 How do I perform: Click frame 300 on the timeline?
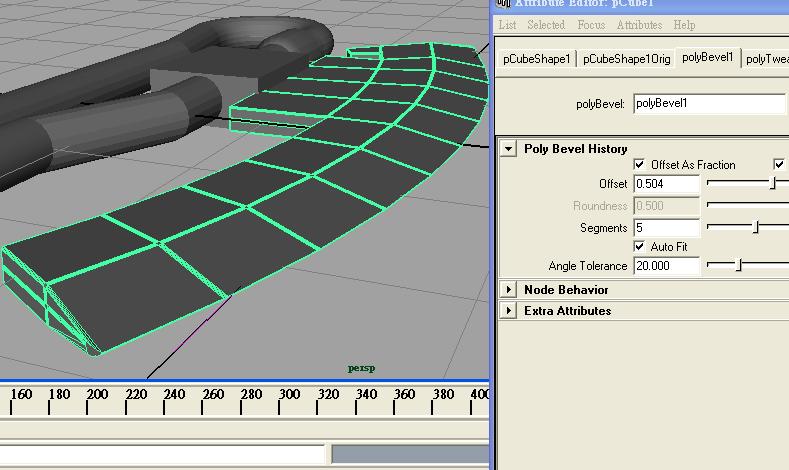[289, 394]
